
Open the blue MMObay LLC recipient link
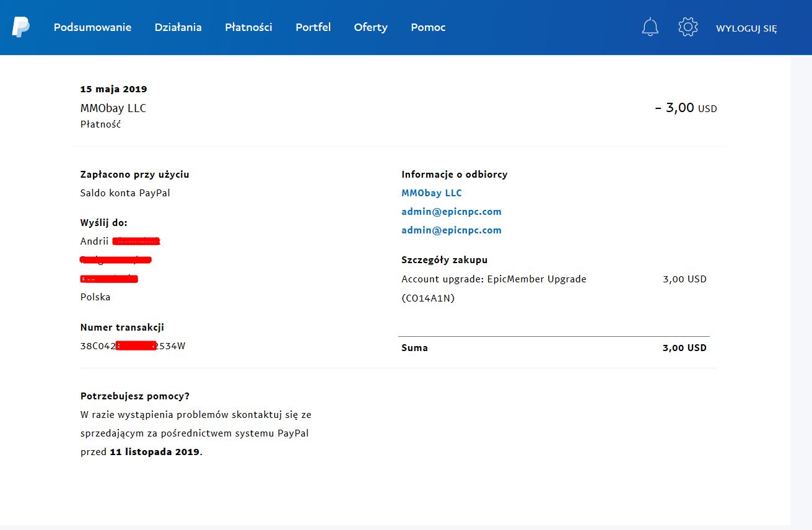coord(432,193)
